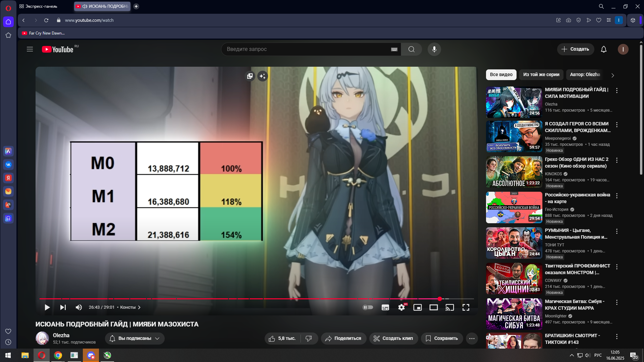644x362 pixels.
Task: Open БРАТИШКИН СМОТРИТ ТИКТОКИ #143 title
Action: (572, 339)
